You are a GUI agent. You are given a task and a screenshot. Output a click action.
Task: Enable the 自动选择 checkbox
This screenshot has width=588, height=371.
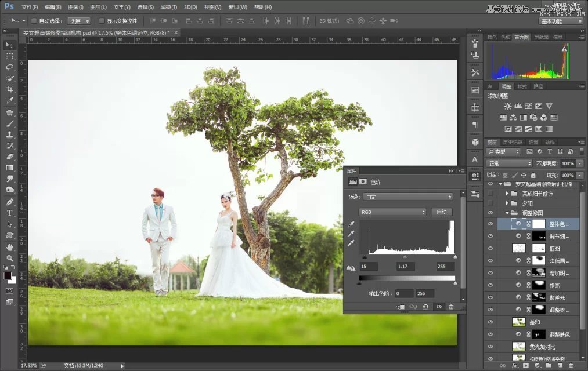click(x=34, y=21)
